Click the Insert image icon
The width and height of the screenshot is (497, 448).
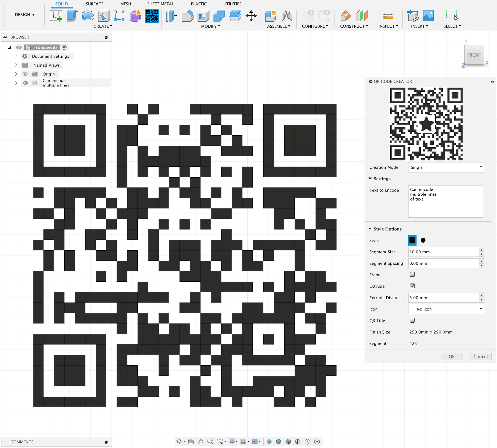click(x=428, y=16)
